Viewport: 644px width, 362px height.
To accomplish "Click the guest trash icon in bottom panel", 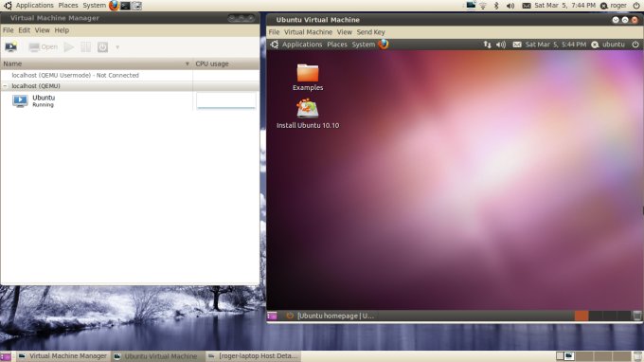I will [637, 316].
